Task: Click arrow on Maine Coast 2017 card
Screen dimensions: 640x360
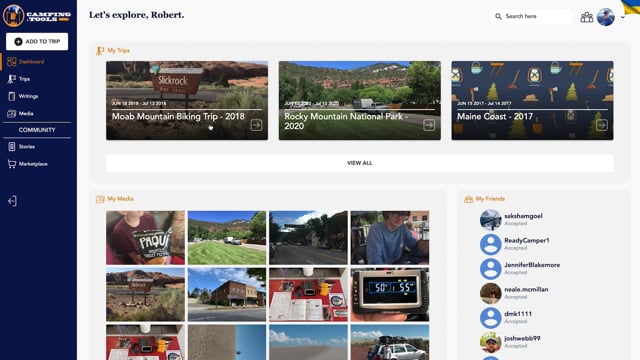Action: point(602,125)
